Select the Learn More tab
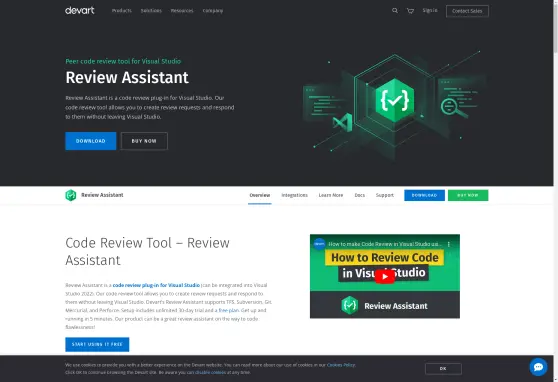This screenshot has width=558, height=382. point(331,195)
